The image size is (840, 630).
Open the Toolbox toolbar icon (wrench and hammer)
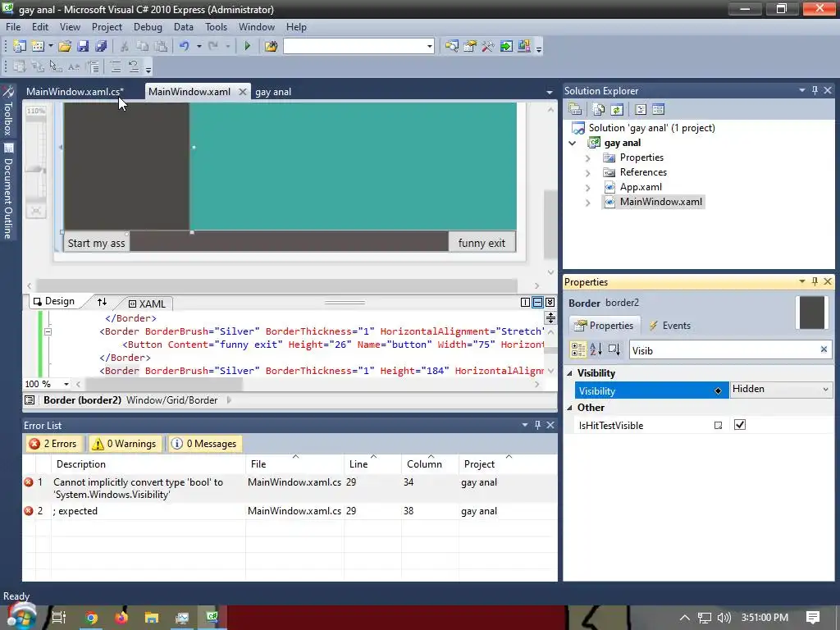click(x=487, y=46)
